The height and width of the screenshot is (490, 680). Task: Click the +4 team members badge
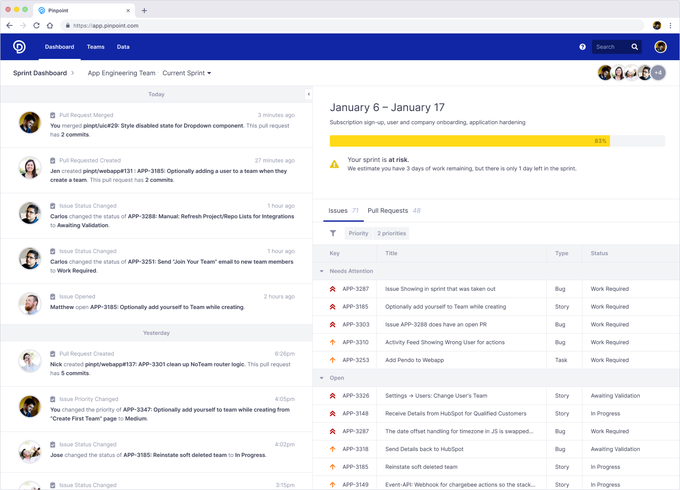point(658,73)
